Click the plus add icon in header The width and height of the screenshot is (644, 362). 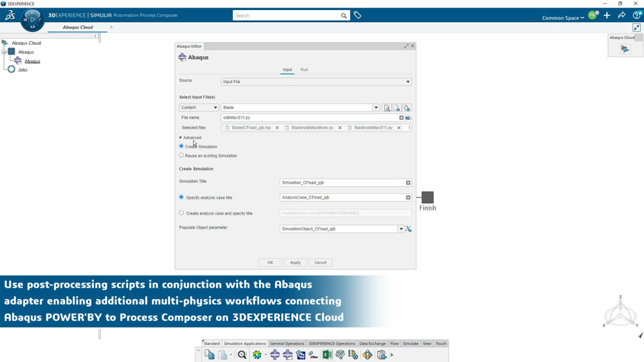pyautogui.click(x=607, y=15)
